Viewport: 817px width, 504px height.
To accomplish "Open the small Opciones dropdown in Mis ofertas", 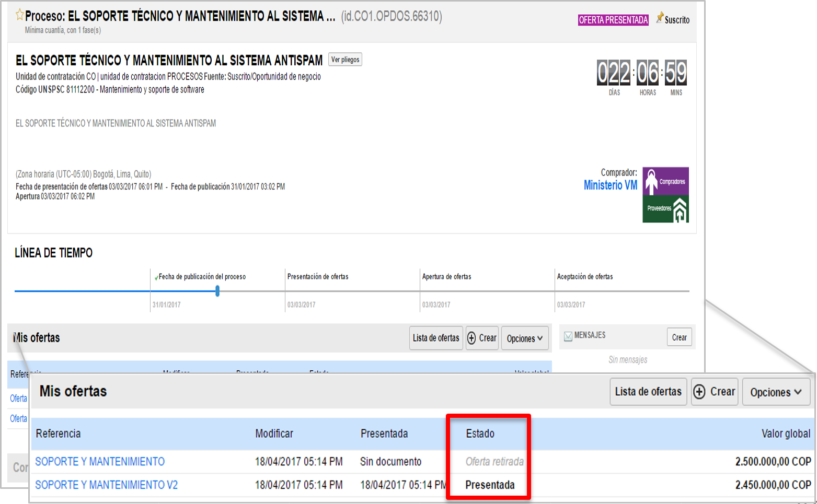I will tap(524, 338).
